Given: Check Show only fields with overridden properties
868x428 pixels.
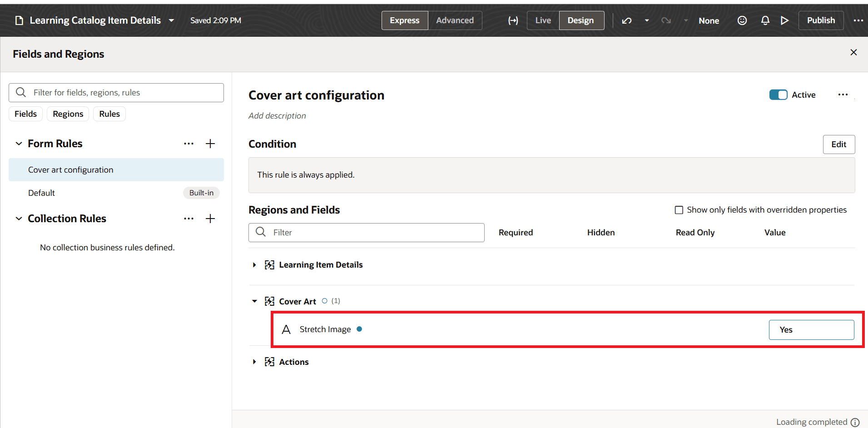Looking at the screenshot, I should pos(679,210).
